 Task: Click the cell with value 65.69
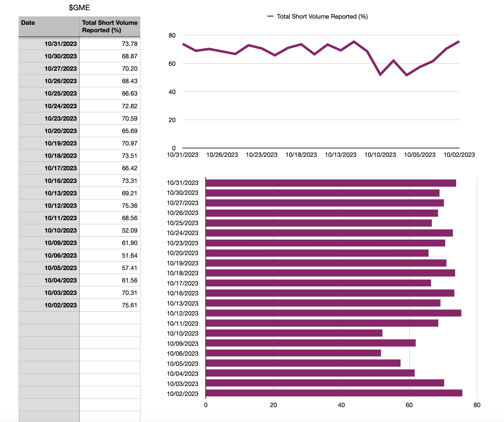(x=110, y=131)
